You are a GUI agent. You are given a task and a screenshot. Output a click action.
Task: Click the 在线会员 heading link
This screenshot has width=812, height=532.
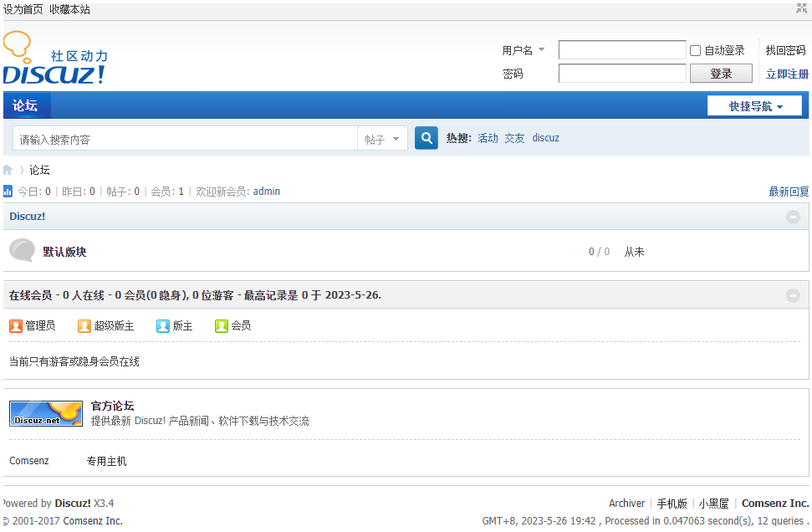[30, 295]
